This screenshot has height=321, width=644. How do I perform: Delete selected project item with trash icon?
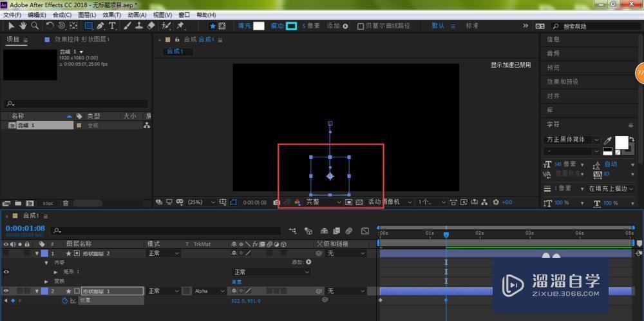point(65,203)
